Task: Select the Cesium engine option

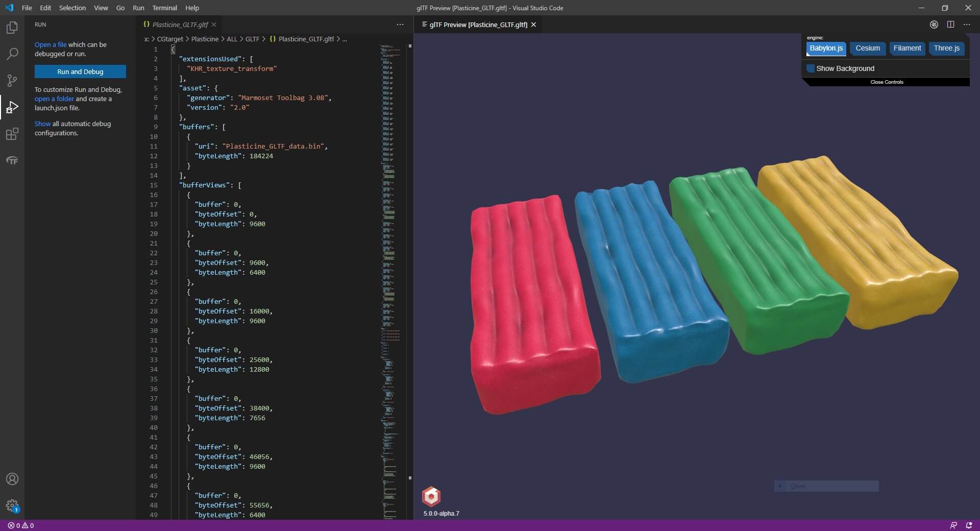Action: [x=867, y=49]
